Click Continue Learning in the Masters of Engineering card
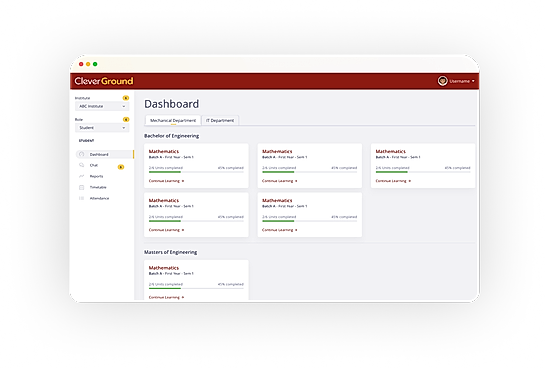This screenshot has height=368, width=545. click(x=166, y=297)
